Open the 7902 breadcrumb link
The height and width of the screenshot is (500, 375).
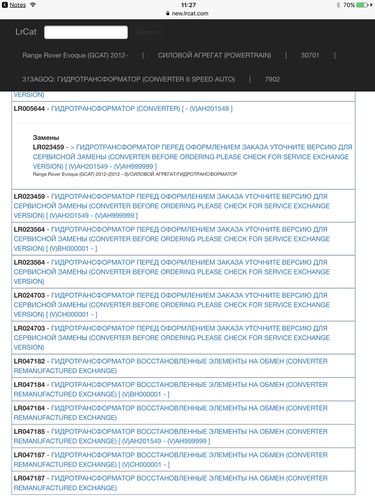[x=272, y=79]
